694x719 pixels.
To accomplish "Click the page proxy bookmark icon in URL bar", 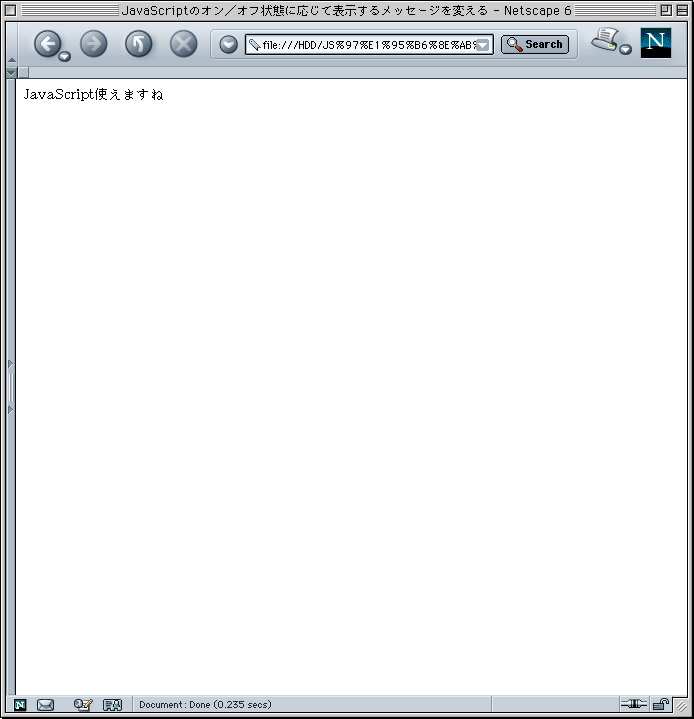I will pos(254,44).
